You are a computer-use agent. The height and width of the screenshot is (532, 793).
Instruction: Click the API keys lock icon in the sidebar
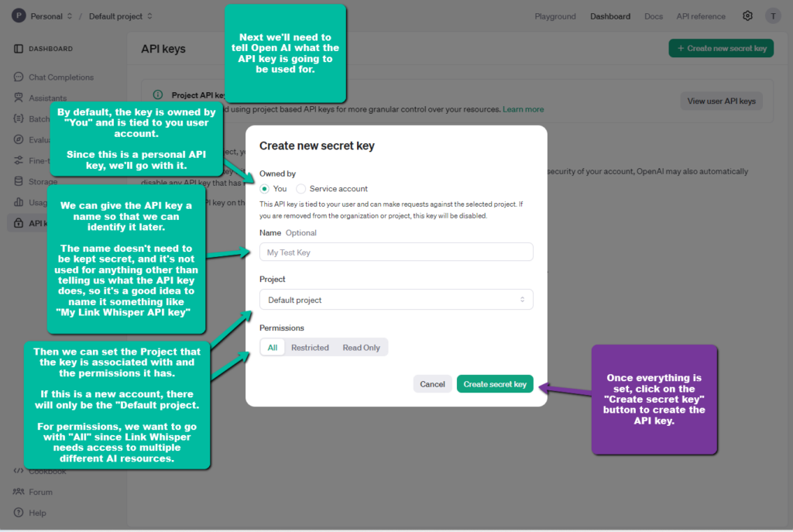[x=19, y=223]
